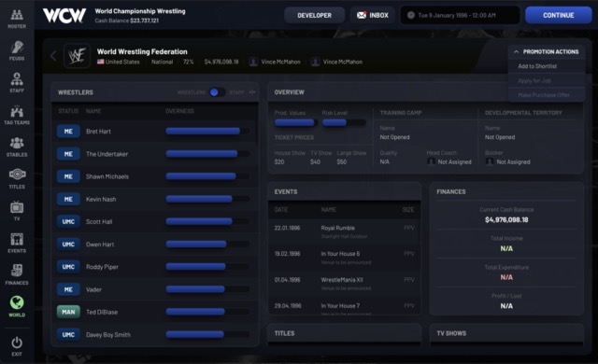Select Vader row
The height and width of the screenshot is (364, 598).
(x=155, y=289)
